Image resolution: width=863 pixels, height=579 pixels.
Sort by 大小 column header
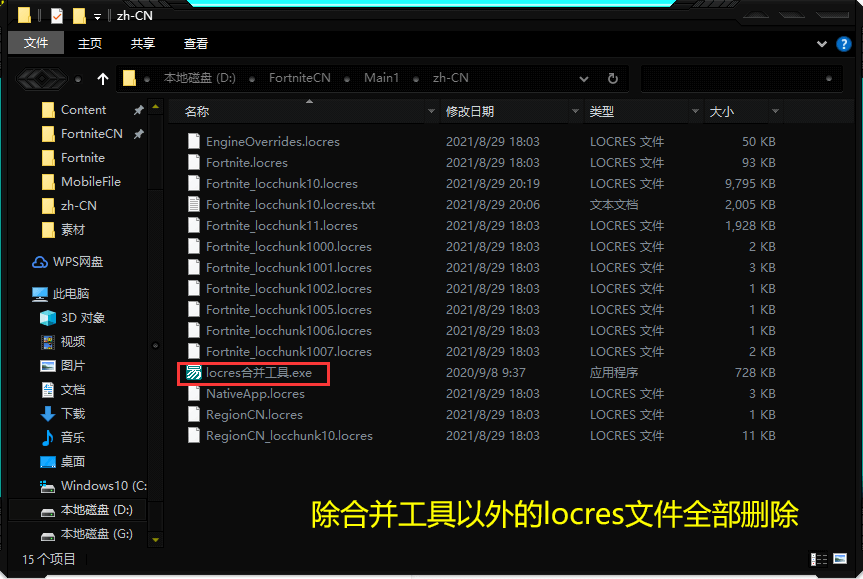(722, 111)
